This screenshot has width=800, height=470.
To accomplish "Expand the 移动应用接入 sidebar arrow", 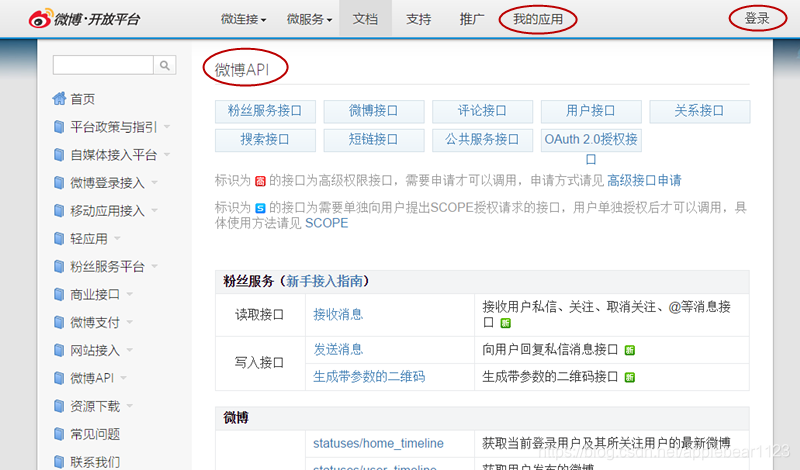I will tap(155, 210).
